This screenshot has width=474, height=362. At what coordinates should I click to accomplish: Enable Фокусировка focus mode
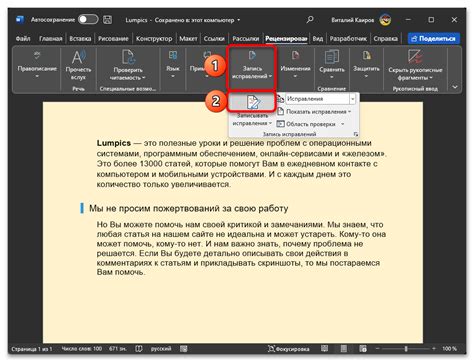point(289,349)
